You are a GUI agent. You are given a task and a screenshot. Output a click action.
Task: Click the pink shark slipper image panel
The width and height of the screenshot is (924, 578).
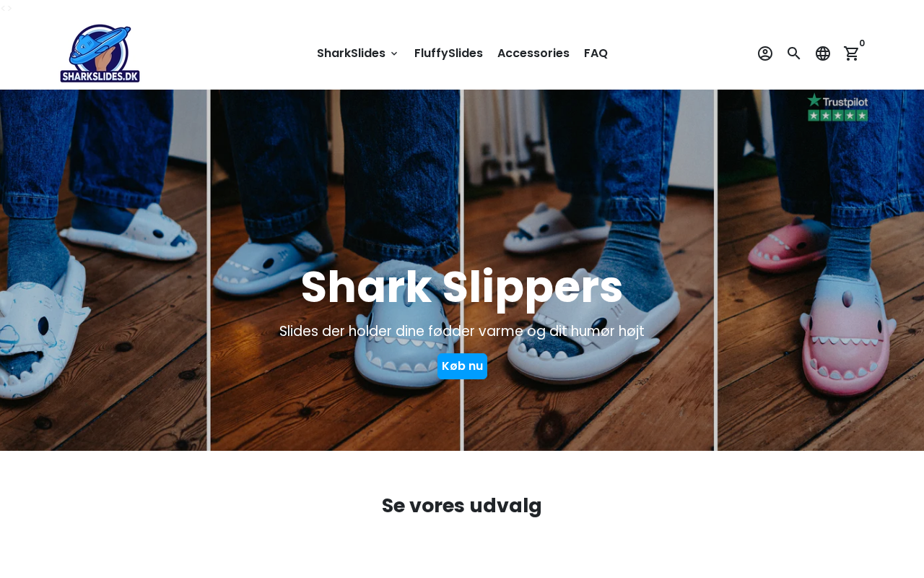click(x=821, y=270)
